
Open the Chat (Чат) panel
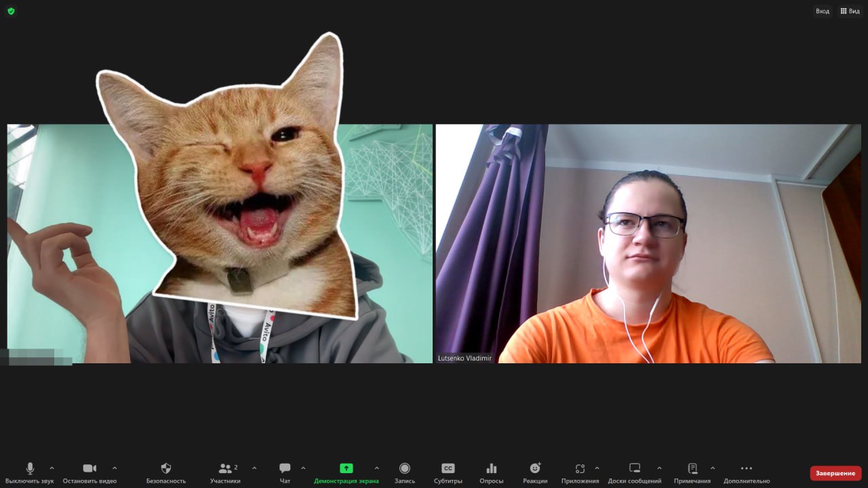point(285,468)
